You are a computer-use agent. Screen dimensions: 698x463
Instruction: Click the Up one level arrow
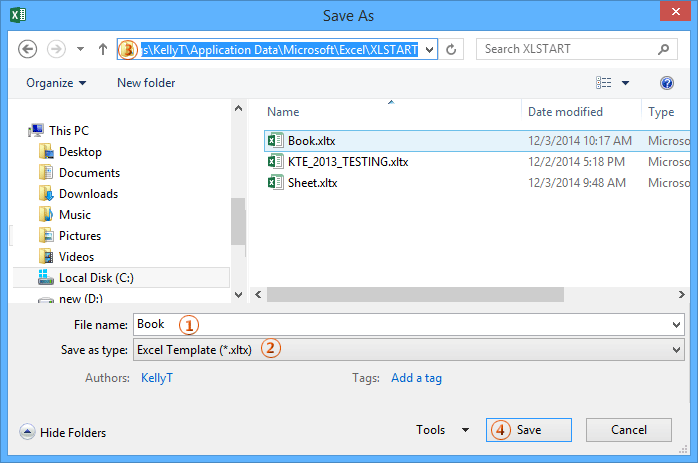(103, 49)
